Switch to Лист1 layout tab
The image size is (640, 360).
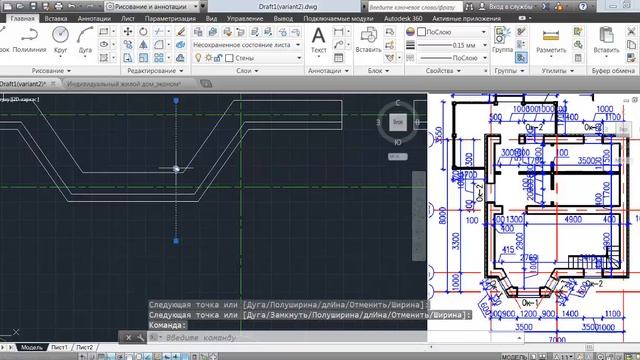click(59, 347)
